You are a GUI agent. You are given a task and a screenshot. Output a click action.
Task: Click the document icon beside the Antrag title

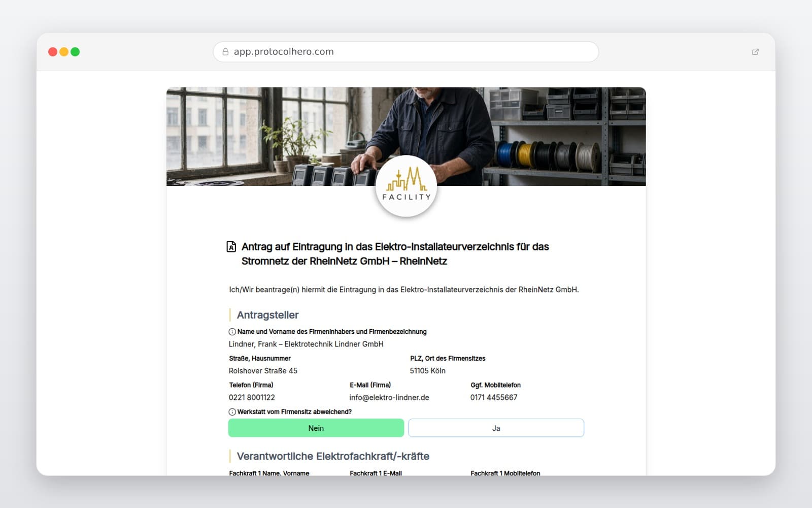[231, 246]
